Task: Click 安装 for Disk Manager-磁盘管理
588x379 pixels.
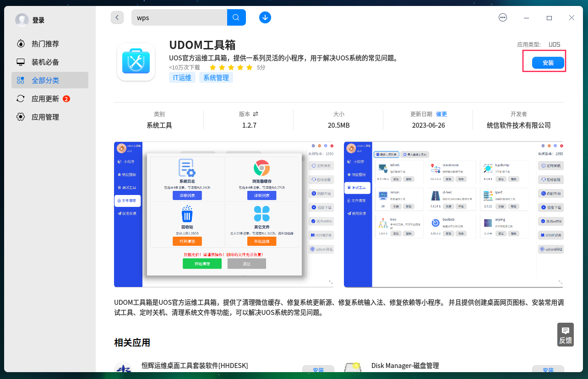Action: click(x=548, y=370)
